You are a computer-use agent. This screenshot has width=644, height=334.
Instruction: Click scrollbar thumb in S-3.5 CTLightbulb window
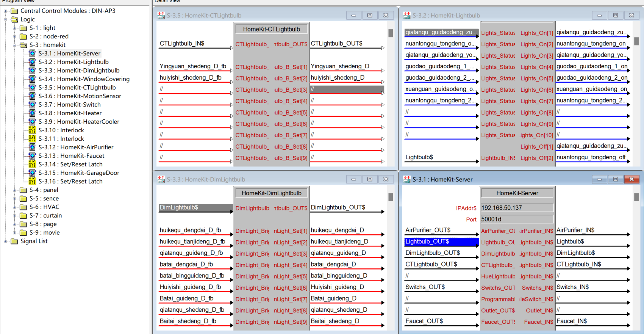click(391, 33)
